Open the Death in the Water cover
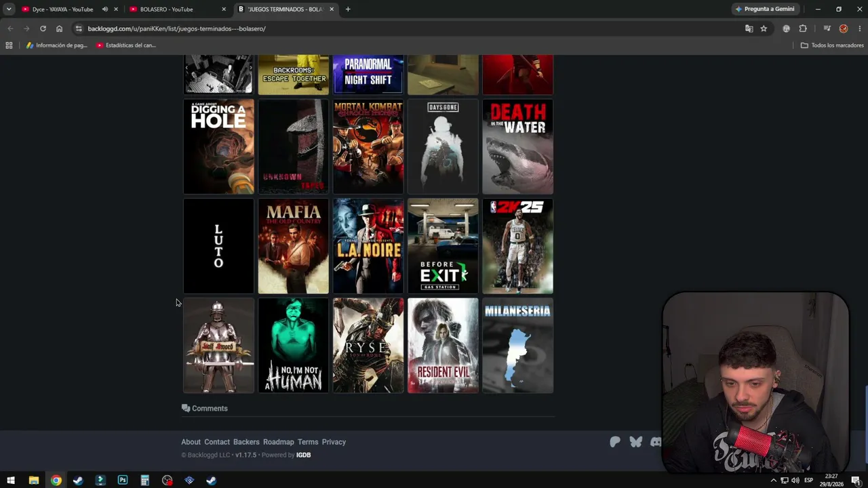The width and height of the screenshot is (868, 488). click(x=517, y=146)
